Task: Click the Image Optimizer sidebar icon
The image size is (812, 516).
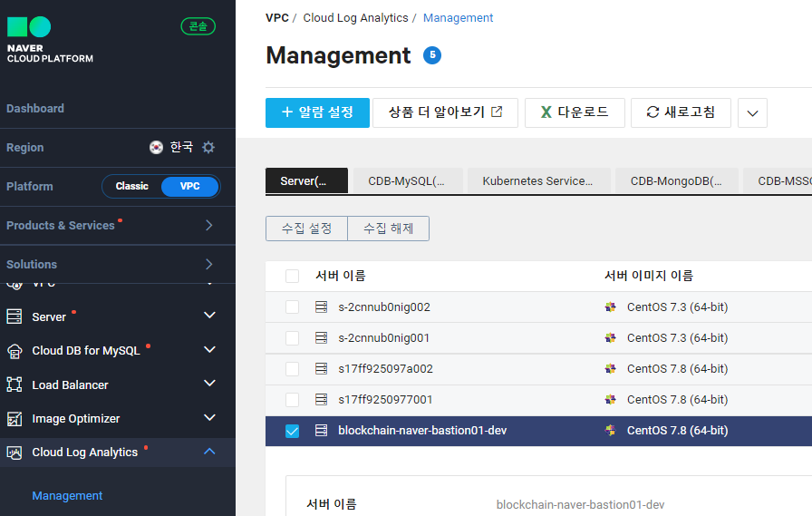Action: coord(14,419)
